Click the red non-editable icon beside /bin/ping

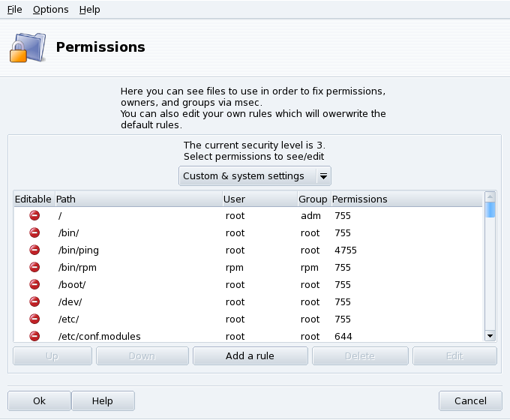click(x=34, y=250)
